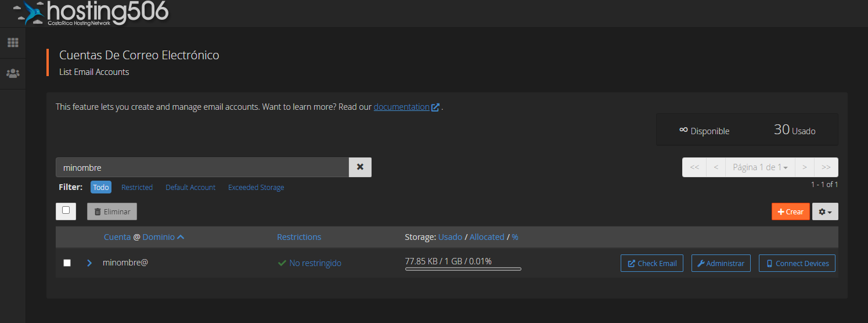Select the Restricted filter
868x323 pixels.
coord(137,188)
